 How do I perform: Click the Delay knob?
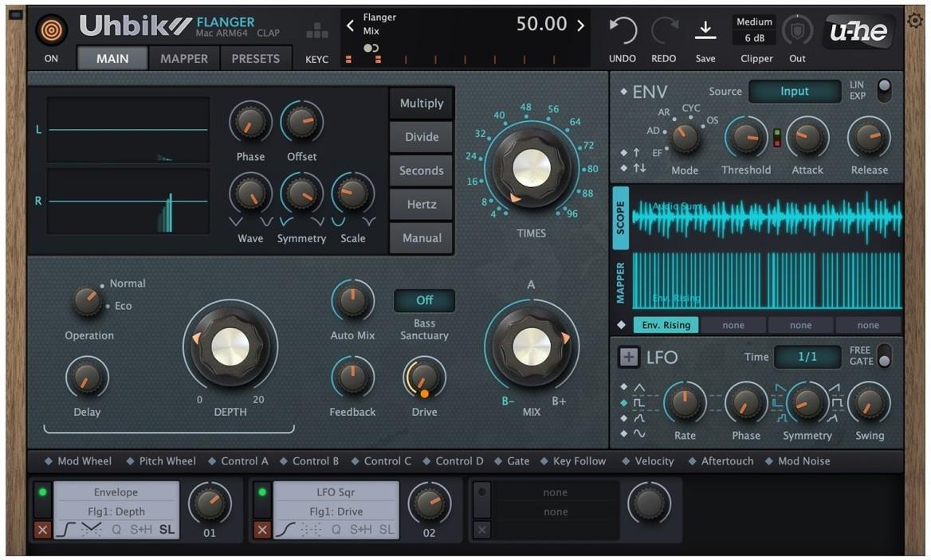click(x=88, y=378)
